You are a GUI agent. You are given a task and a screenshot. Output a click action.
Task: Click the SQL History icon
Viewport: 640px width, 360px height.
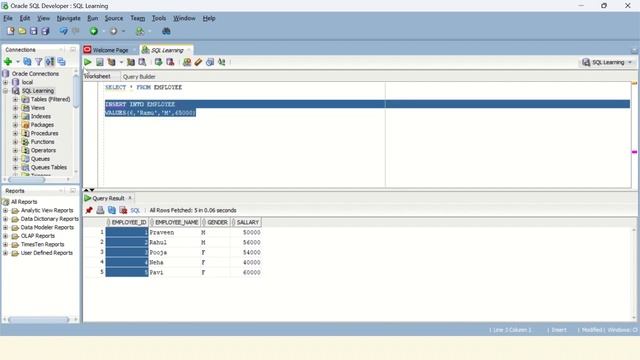coord(210,62)
